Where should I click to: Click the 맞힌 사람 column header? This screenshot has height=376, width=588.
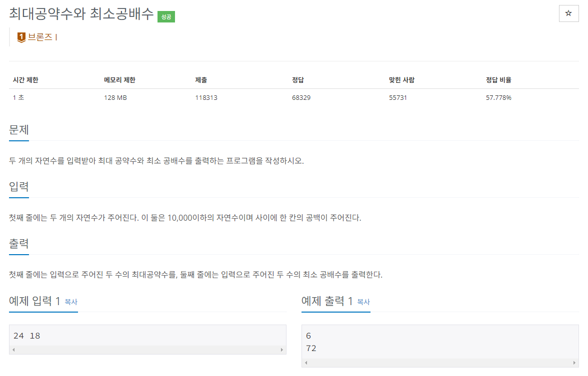401,80
